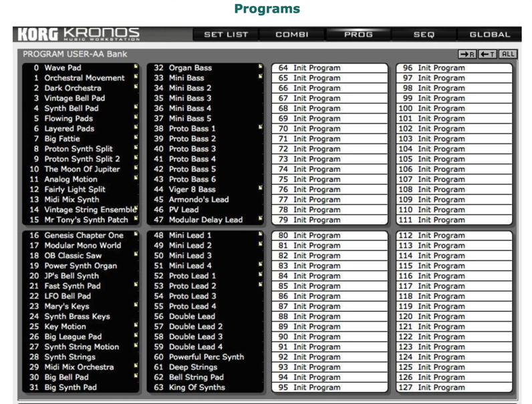Click the note icon on Dark Orchestra row
532x404 pixels.
click(x=136, y=87)
